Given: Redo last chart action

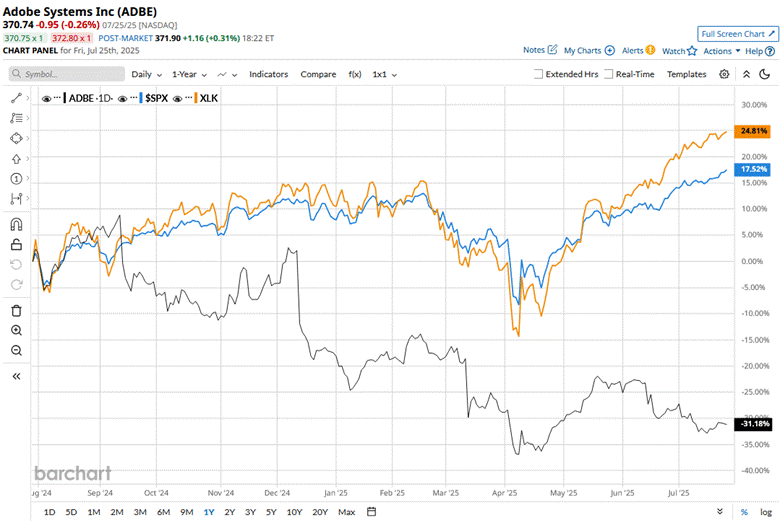Looking at the screenshot, I should (16, 284).
